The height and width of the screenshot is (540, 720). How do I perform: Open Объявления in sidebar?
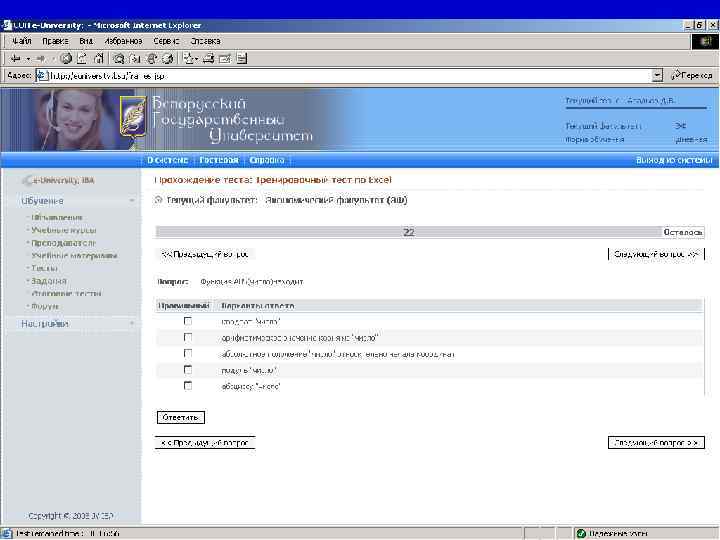click(x=56, y=218)
